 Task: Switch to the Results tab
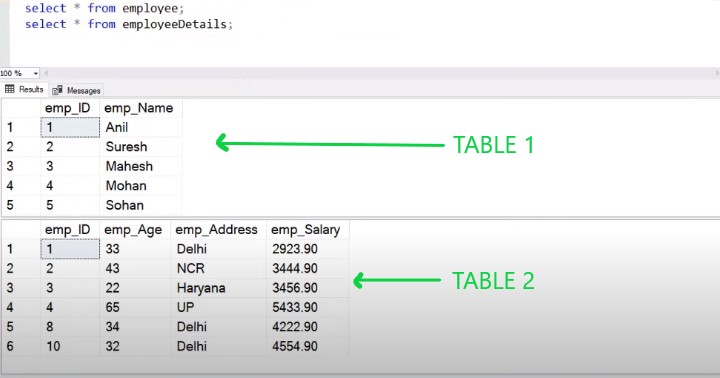click(24, 90)
